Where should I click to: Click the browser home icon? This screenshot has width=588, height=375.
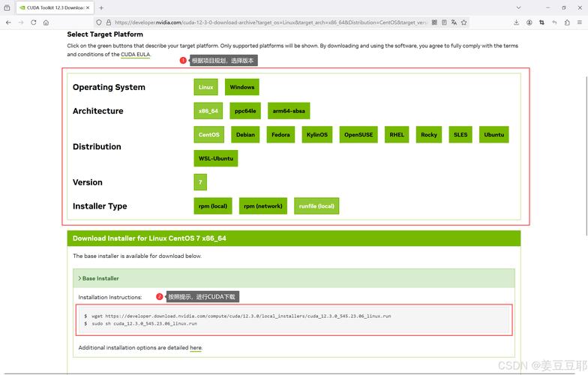click(46, 22)
